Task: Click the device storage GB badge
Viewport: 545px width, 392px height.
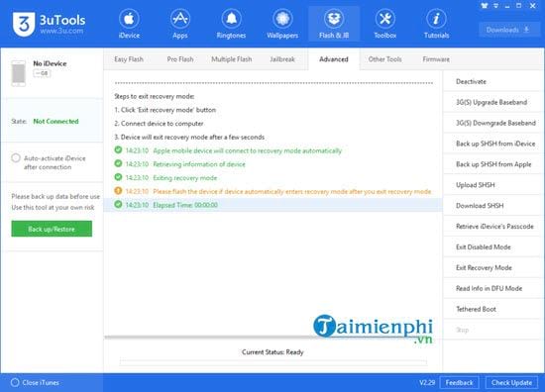Action: pos(42,73)
